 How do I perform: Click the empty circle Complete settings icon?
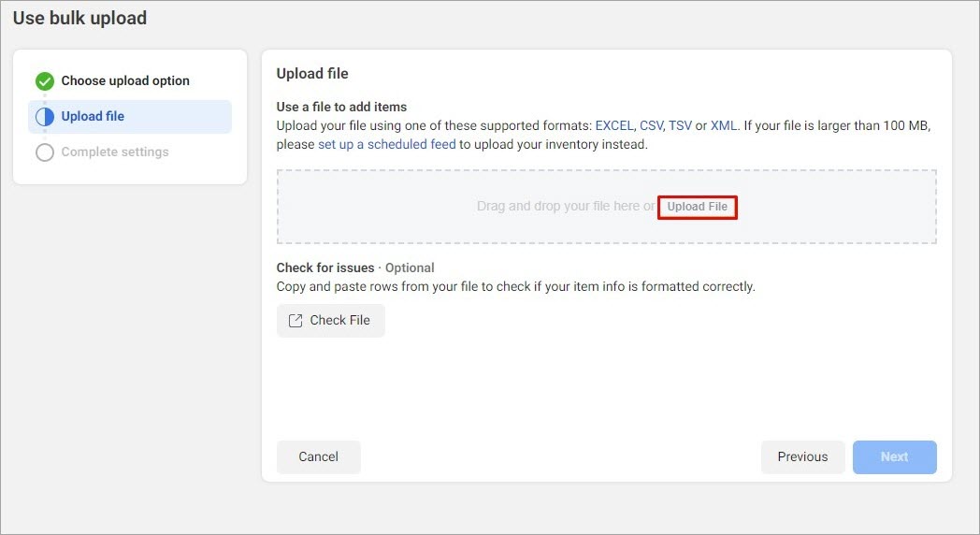coord(44,152)
